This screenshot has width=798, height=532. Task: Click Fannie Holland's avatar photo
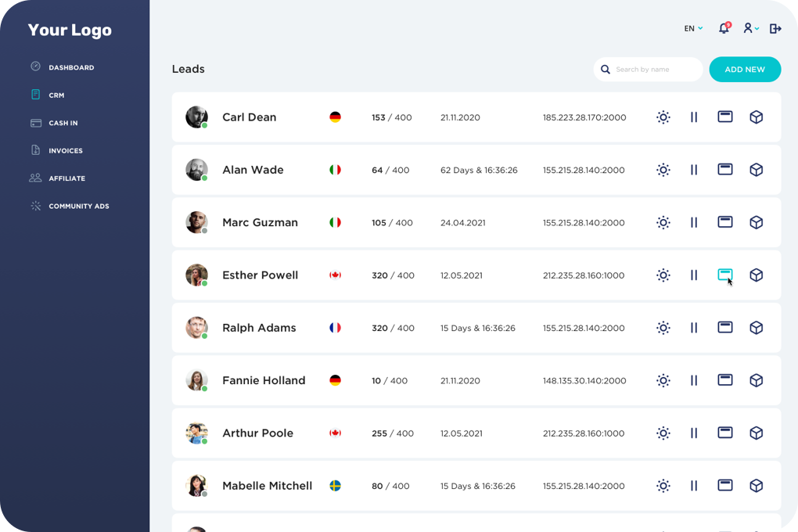[x=196, y=380]
